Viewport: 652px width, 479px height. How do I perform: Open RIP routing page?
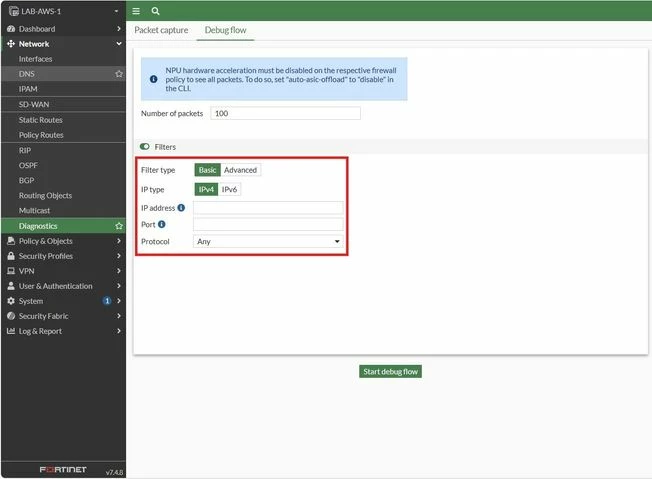[x=63, y=150]
